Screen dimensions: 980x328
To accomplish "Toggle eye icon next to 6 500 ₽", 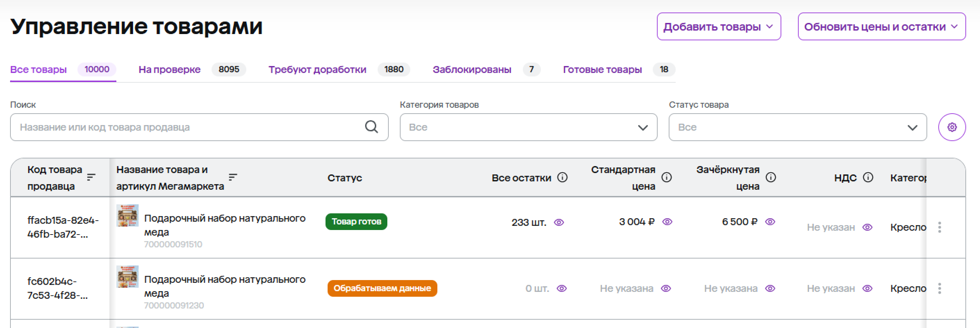I will (x=770, y=221).
